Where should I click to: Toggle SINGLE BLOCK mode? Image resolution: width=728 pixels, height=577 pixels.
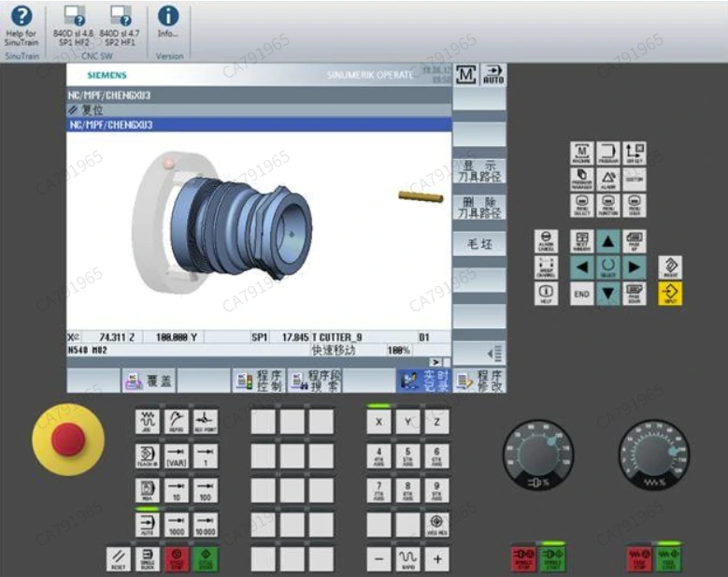pos(148,559)
